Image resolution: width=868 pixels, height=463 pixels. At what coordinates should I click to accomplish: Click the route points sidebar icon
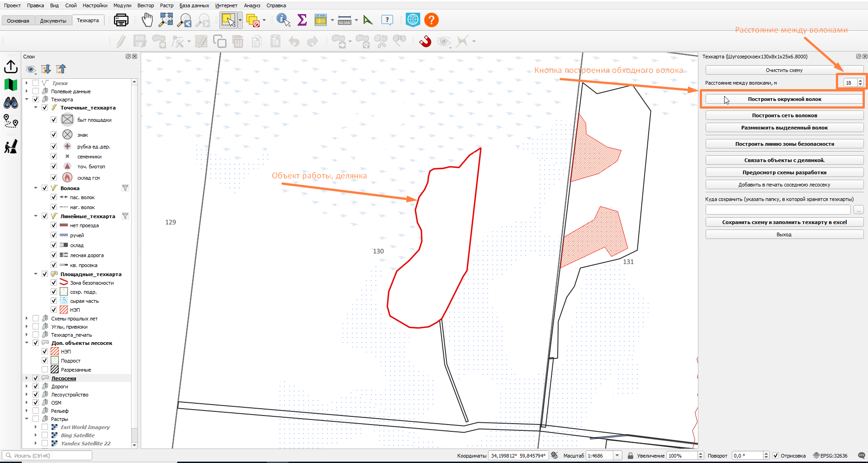click(x=11, y=121)
